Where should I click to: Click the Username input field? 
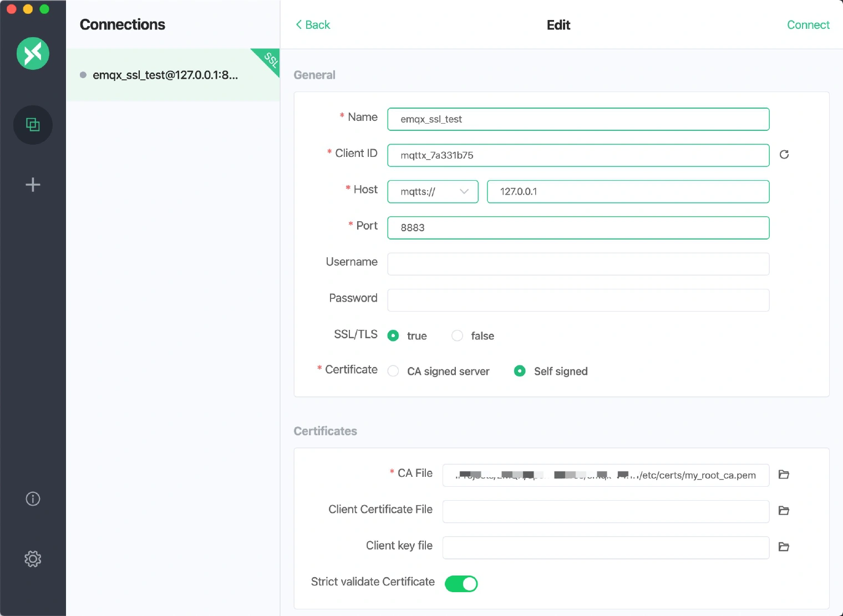[578, 264]
